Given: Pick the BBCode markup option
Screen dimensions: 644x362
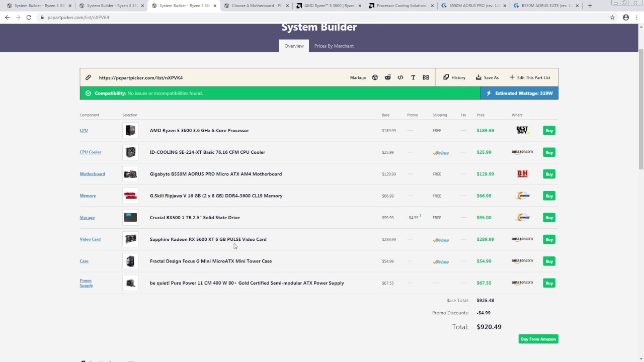Looking at the screenshot, I should 426,77.
